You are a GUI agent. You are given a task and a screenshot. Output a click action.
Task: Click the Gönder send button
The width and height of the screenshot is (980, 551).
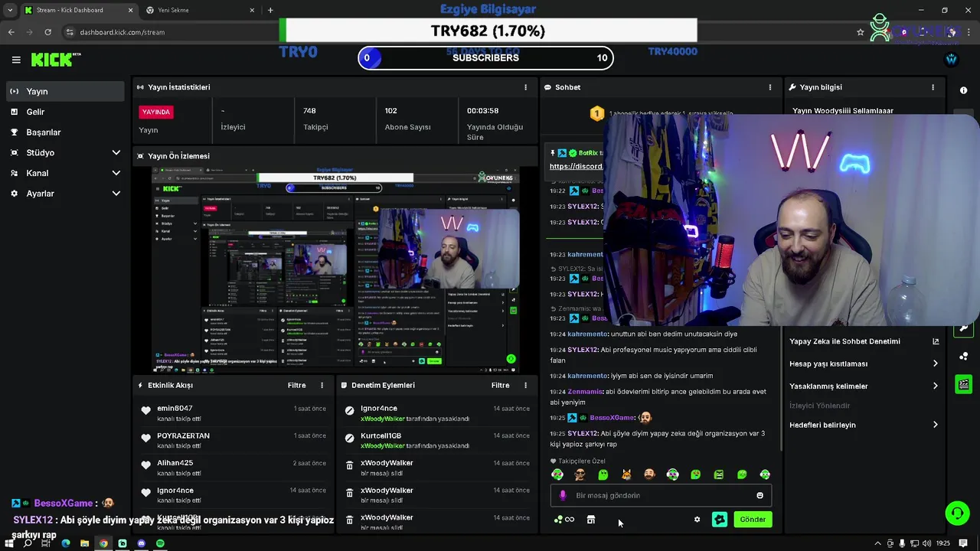click(753, 519)
